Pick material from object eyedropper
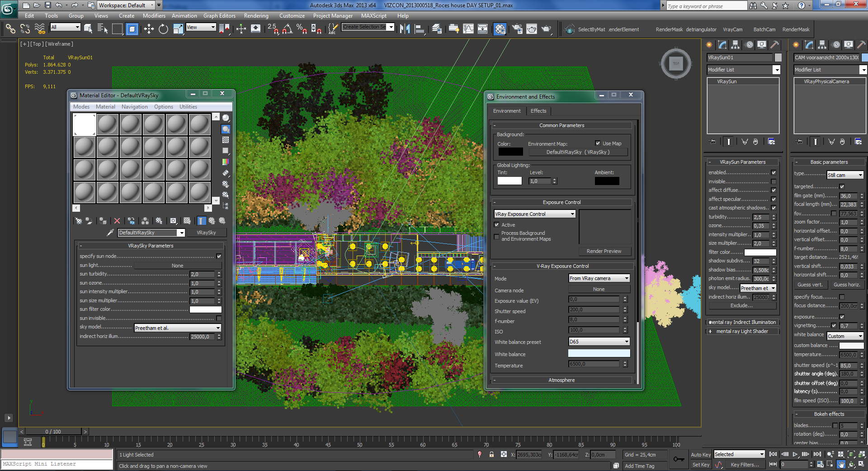This screenshot has height=471, width=868. pos(110,233)
